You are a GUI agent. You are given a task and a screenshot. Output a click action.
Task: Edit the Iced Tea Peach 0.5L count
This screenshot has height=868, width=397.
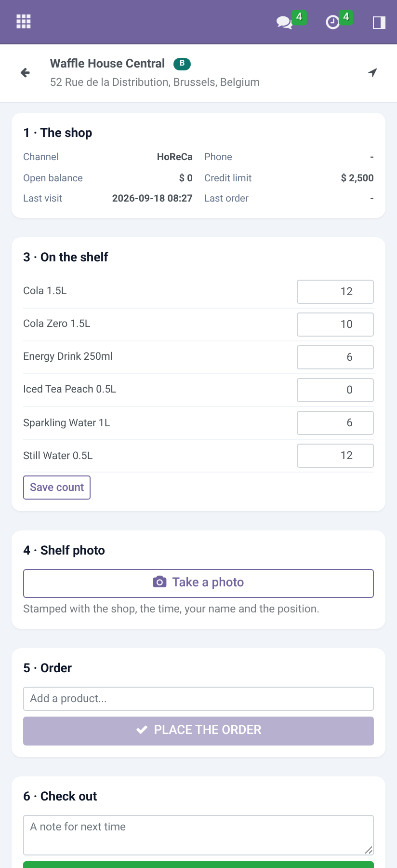335,390
